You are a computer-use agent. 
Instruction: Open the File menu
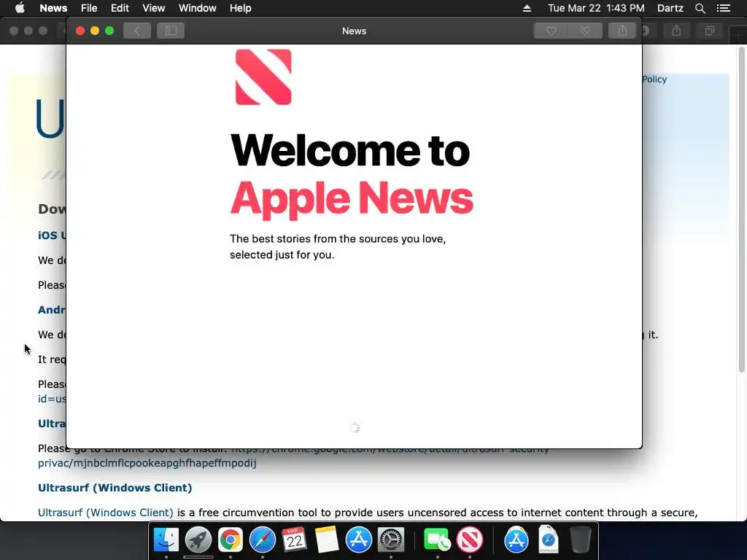(89, 8)
